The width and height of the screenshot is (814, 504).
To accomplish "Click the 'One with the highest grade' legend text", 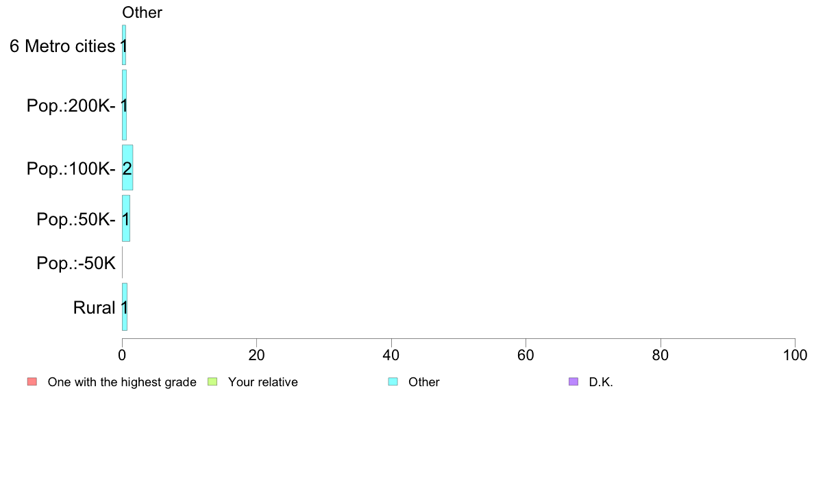I will click(x=122, y=382).
